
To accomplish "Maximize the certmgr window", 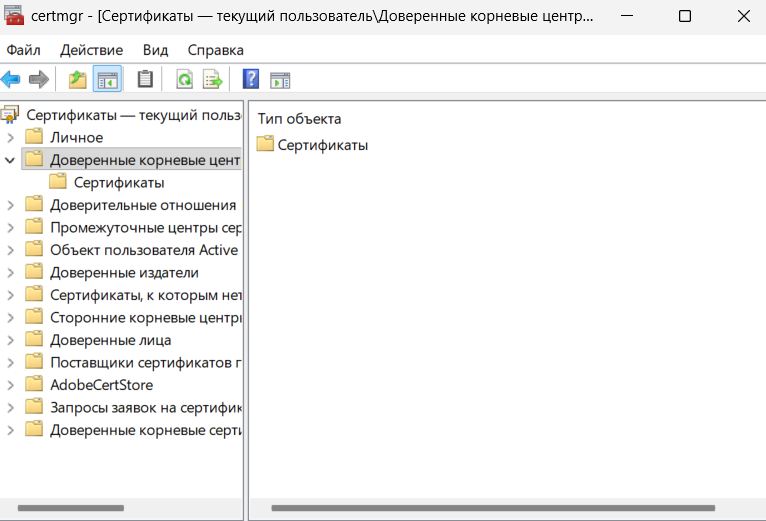I will (685, 16).
